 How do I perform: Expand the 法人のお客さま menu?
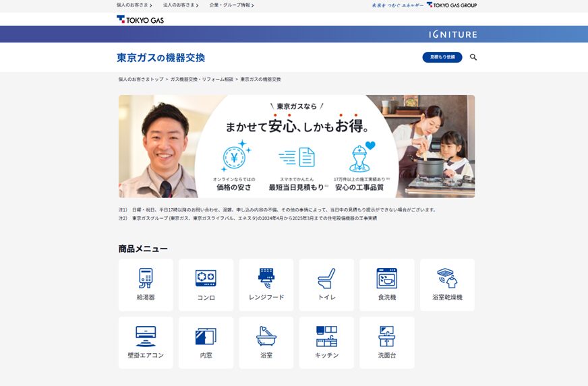(x=181, y=5)
